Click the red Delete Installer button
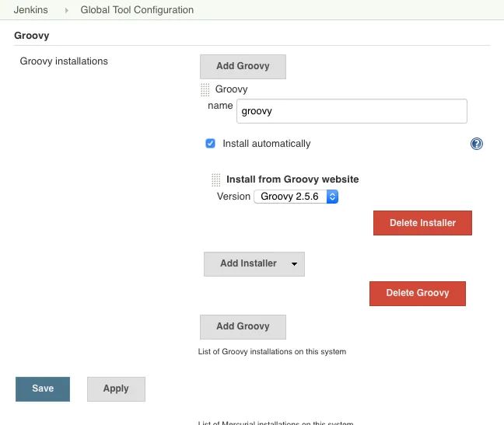Image resolution: width=504 pixels, height=425 pixels. [x=422, y=223]
